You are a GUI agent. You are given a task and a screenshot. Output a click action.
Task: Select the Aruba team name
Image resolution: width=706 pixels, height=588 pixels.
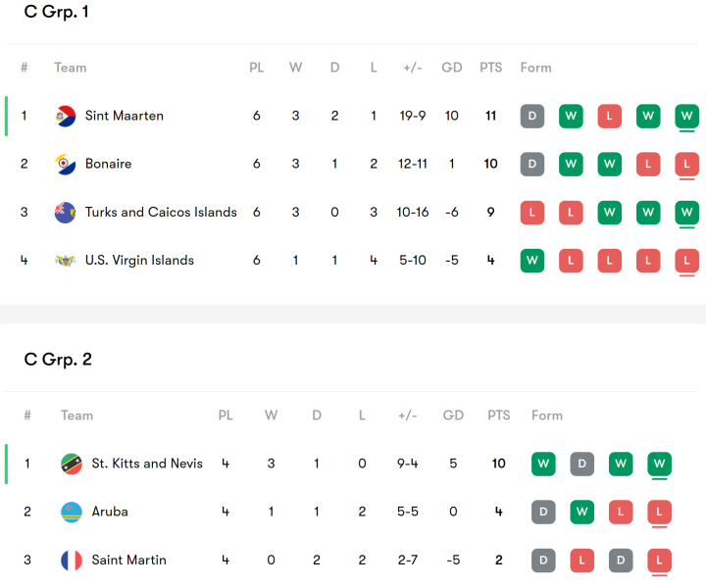pos(110,512)
